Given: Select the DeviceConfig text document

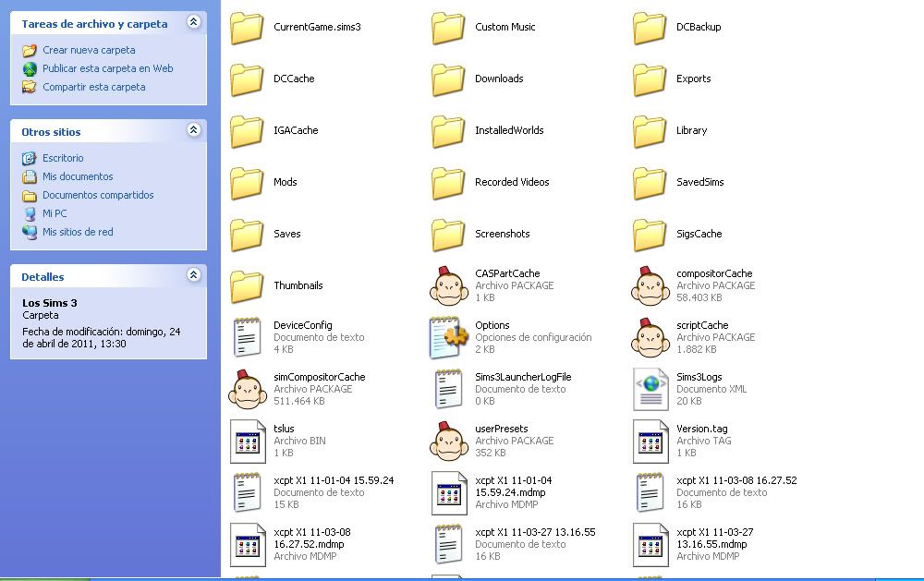Looking at the screenshot, I should 248,337.
